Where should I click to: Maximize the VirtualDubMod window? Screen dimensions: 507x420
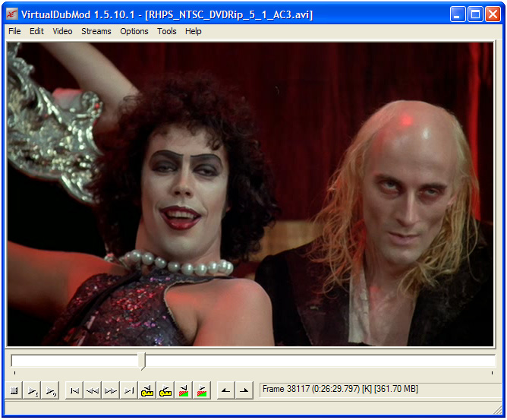pos(475,14)
